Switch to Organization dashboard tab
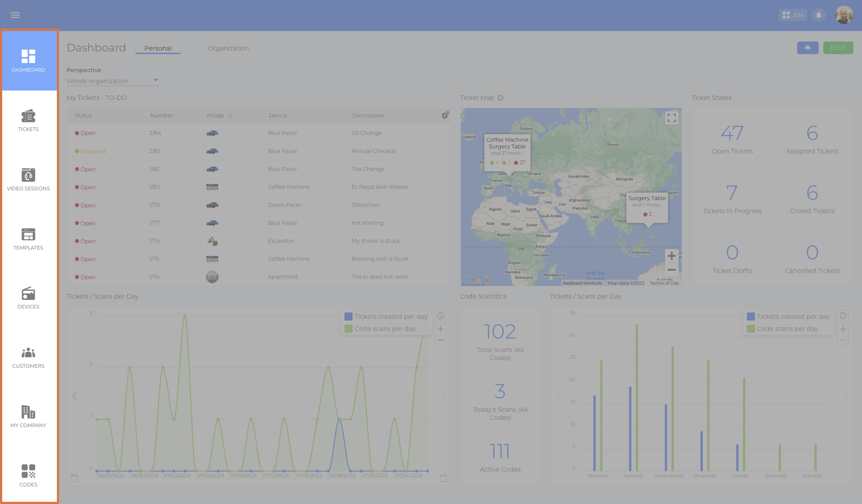The height and width of the screenshot is (504, 862). (228, 48)
